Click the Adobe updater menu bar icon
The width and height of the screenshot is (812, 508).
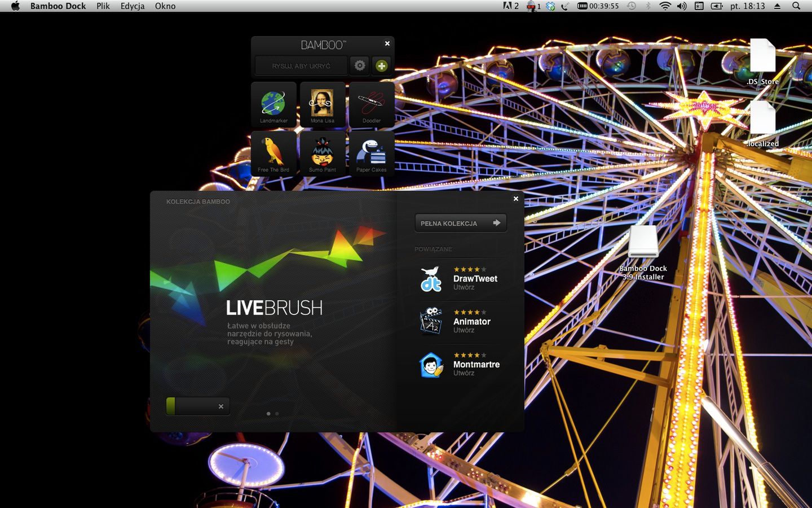click(x=510, y=6)
